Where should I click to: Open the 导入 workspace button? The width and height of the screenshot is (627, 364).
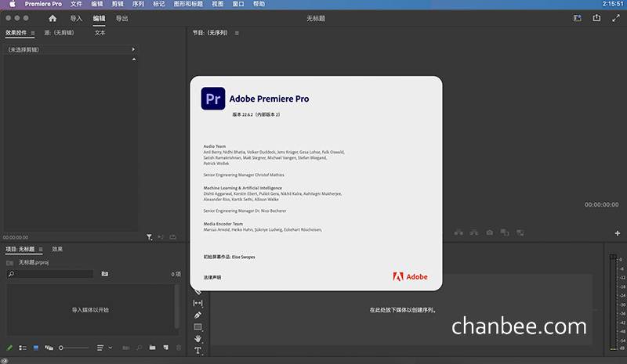click(76, 18)
